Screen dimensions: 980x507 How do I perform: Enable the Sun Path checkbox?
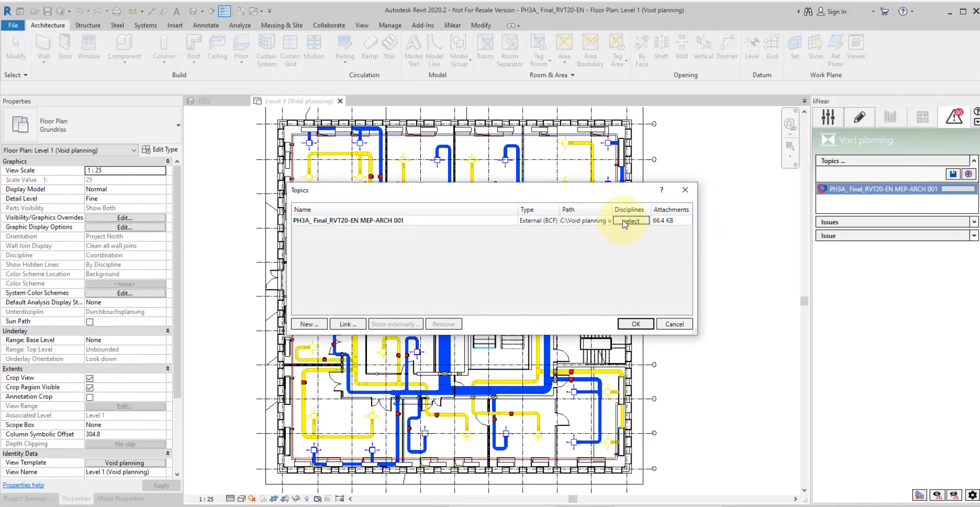click(x=90, y=322)
